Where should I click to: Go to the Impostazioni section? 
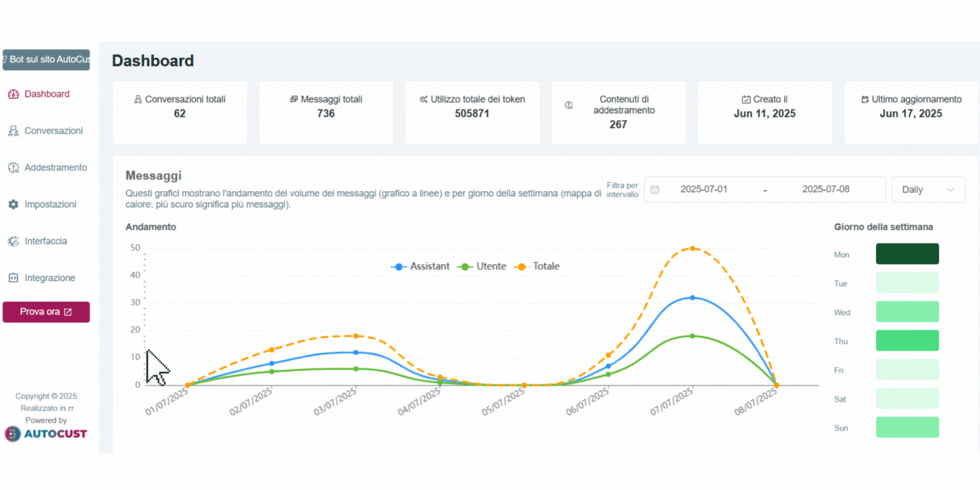pos(50,204)
